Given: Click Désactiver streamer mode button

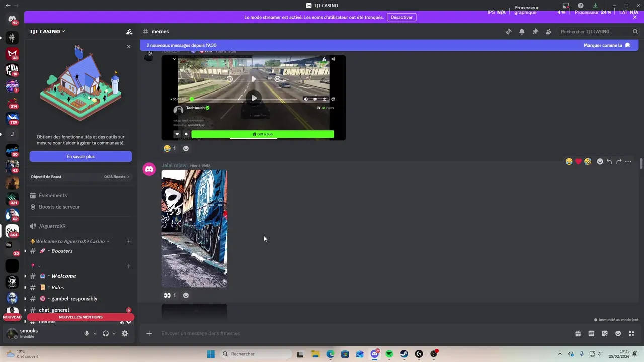Looking at the screenshot, I should tap(401, 17).
